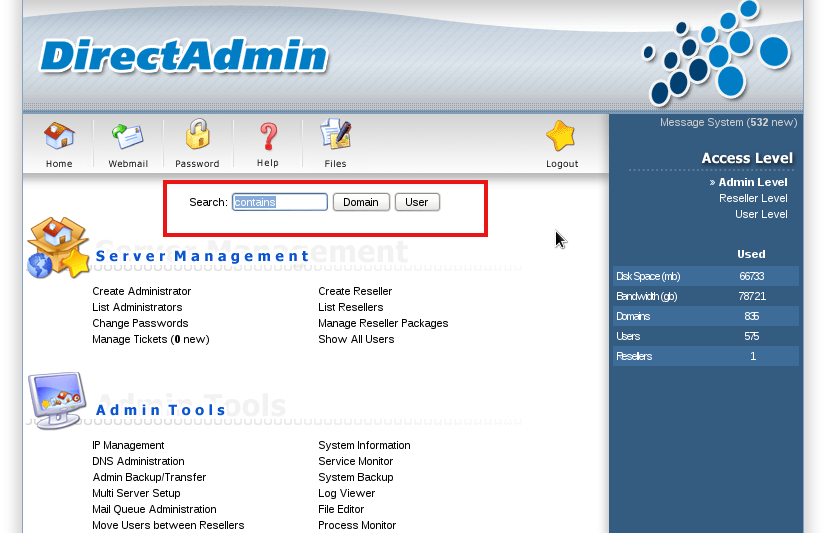Click the Used column header
The height and width of the screenshot is (533, 831).
pyautogui.click(x=752, y=254)
